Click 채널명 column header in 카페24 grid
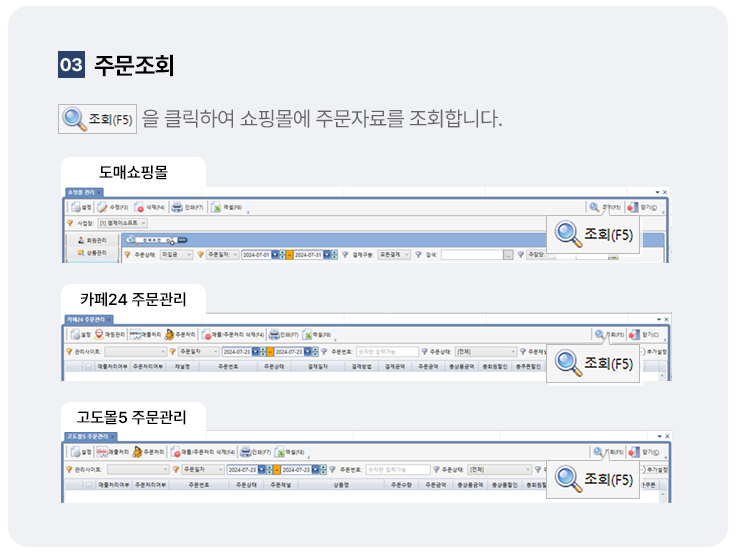Viewport: 737px width, 557px height. [x=182, y=367]
